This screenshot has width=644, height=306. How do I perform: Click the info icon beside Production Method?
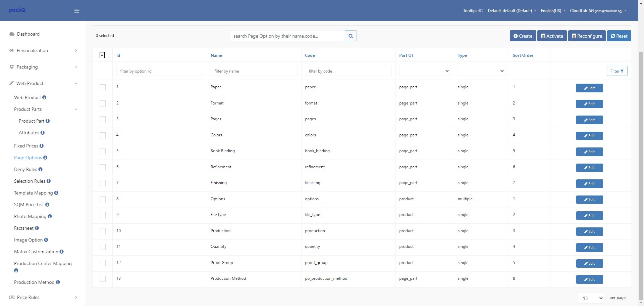click(58, 282)
